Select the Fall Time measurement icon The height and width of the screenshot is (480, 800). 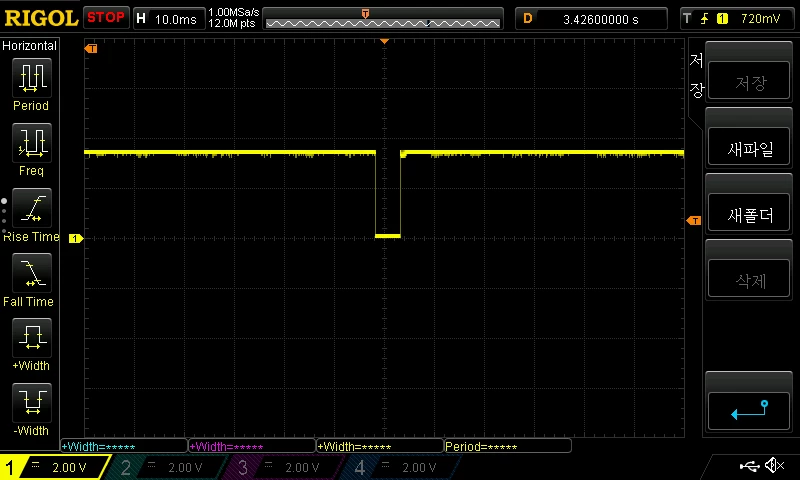click(32, 273)
